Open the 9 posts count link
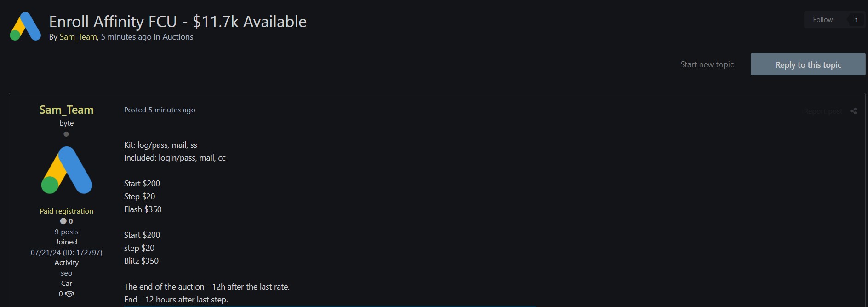 pos(66,232)
